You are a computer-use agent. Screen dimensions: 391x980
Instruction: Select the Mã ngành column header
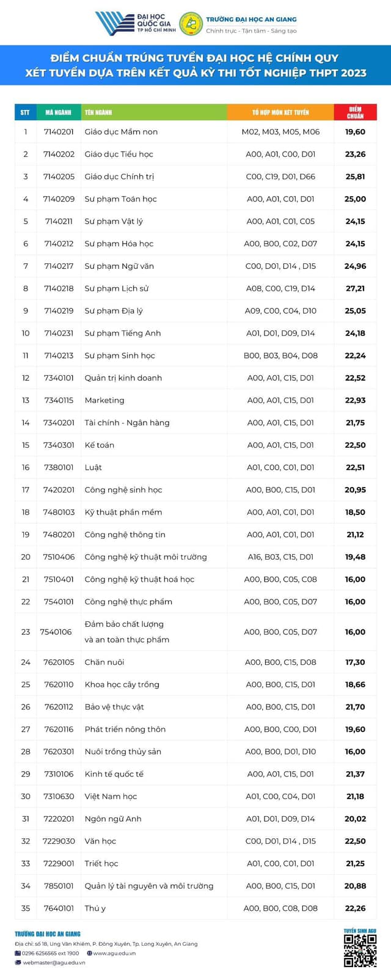[59, 112]
